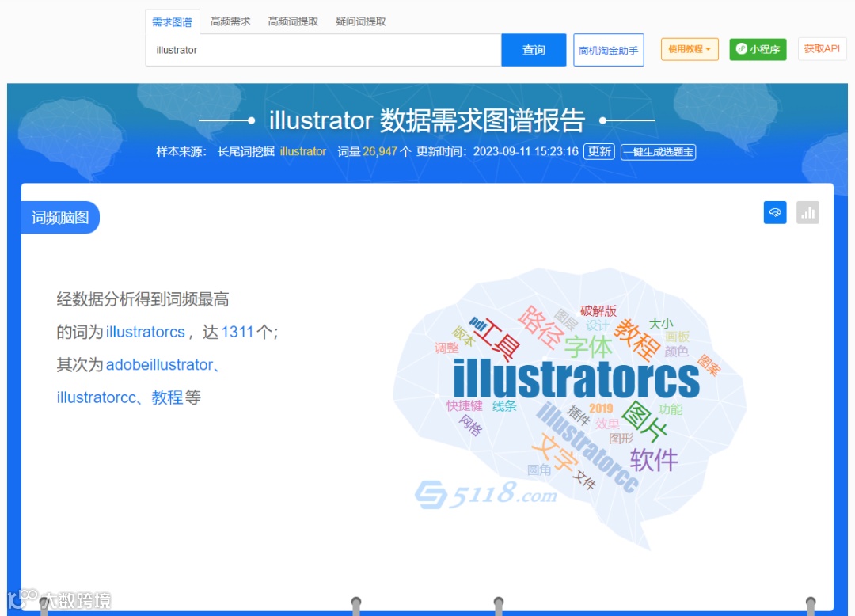Screen dimensions: 855x616
Task: Click 圆角 in the word cloud
Action: 539,470
